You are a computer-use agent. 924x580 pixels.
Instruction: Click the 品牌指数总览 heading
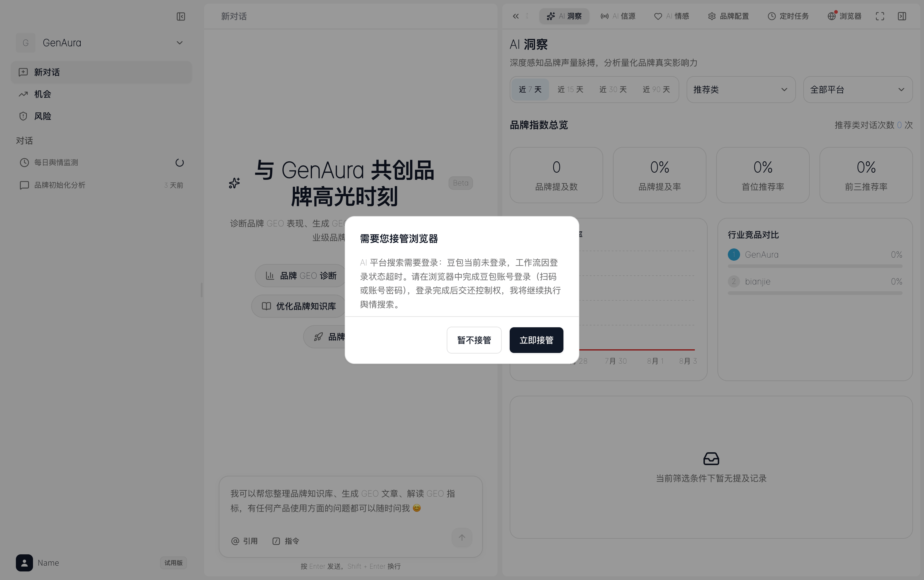pyautogui.click(x=538, y=125)
